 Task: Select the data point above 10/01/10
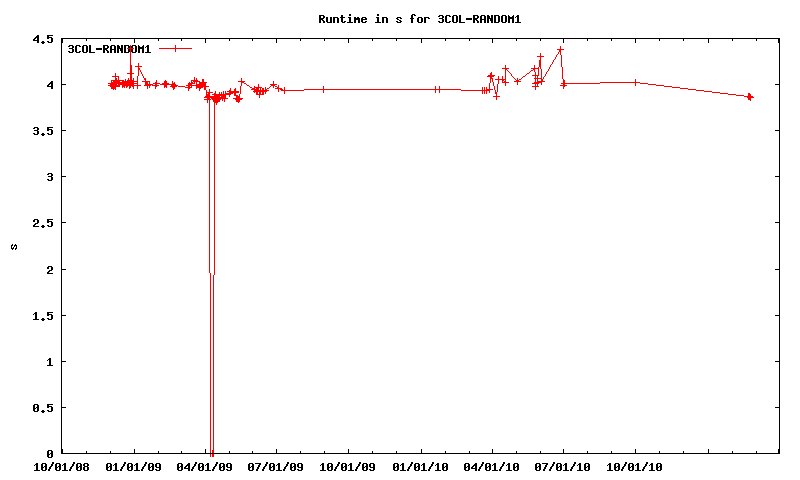(635, 82)
